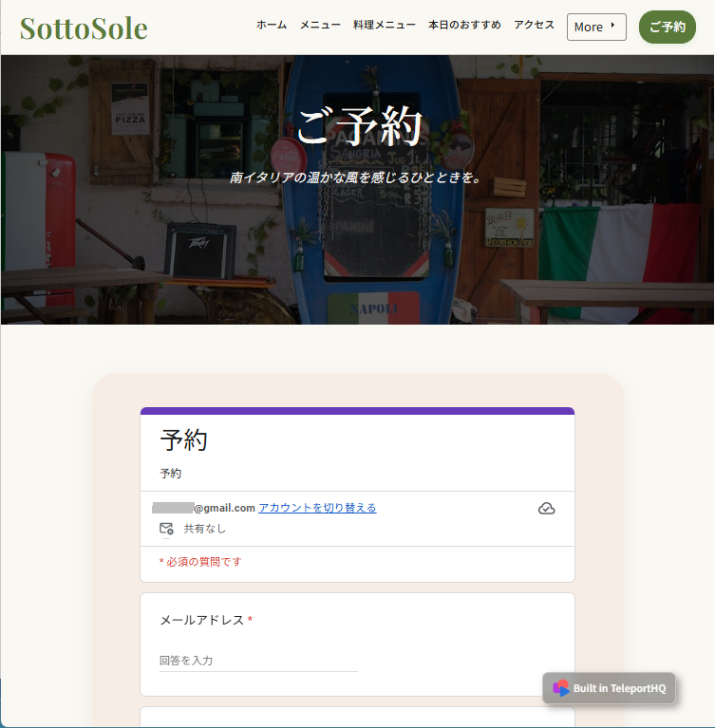The height and width of the screenshot is (728, 715).
Task: Focus the メールアドレス answer field
Action: 259,661
